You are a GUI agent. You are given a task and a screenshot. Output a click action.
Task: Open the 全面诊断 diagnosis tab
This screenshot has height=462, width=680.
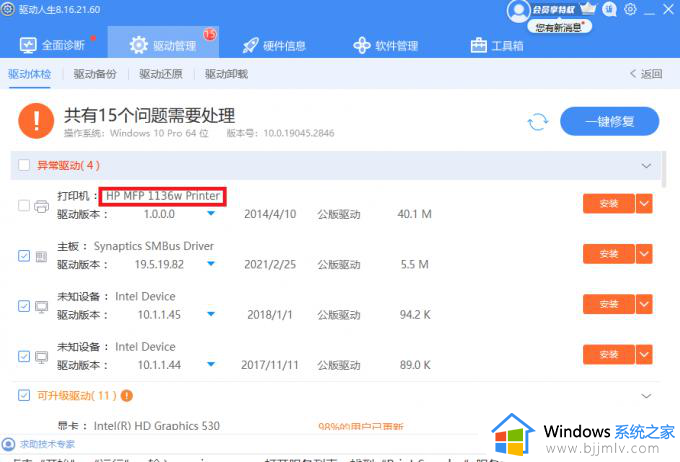52,45
